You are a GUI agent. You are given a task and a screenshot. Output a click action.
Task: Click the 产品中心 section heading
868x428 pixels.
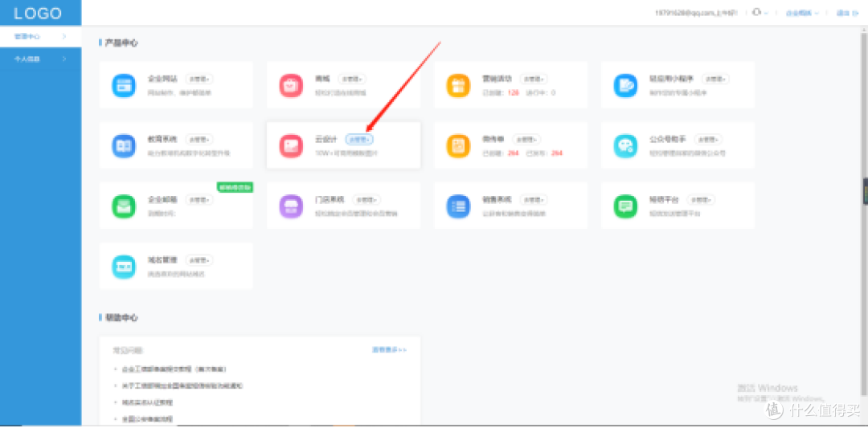(121, 43)
